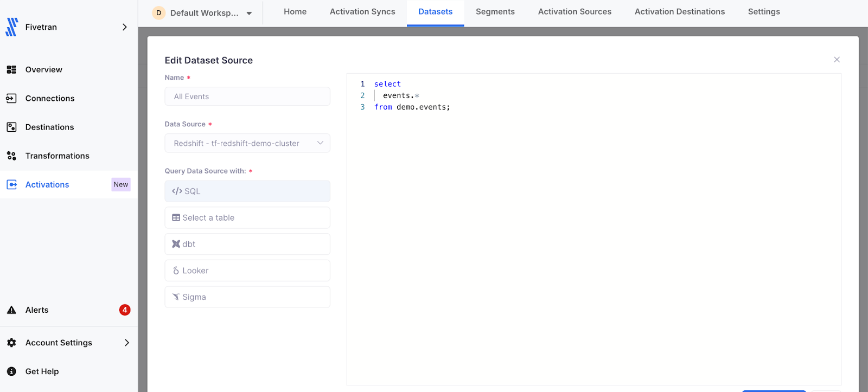Click the Name field containing All Events
The height and width of the screenshot is (392, 868).
[x=247, y=97]
